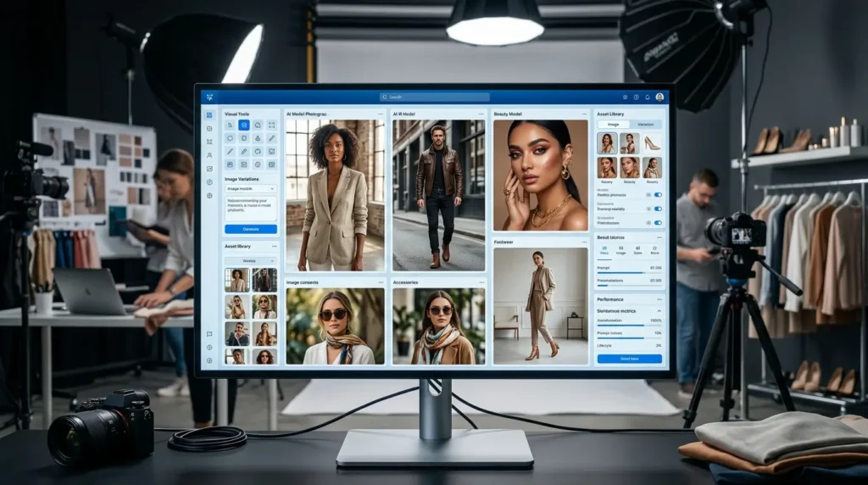Open the chat bubble icon in the lower sidebar
Viewport: 868px width, 485px height.
click(x=209, y=334)
